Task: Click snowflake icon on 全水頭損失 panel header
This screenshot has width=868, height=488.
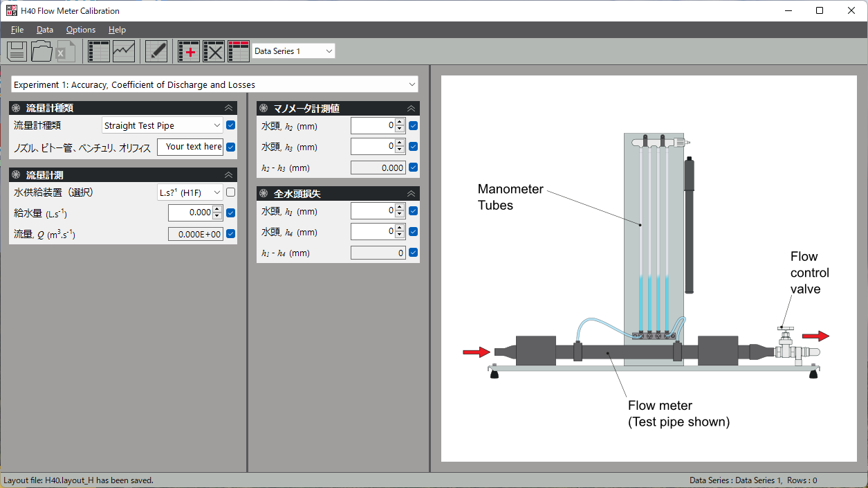Action: click(x=264, y=194)
